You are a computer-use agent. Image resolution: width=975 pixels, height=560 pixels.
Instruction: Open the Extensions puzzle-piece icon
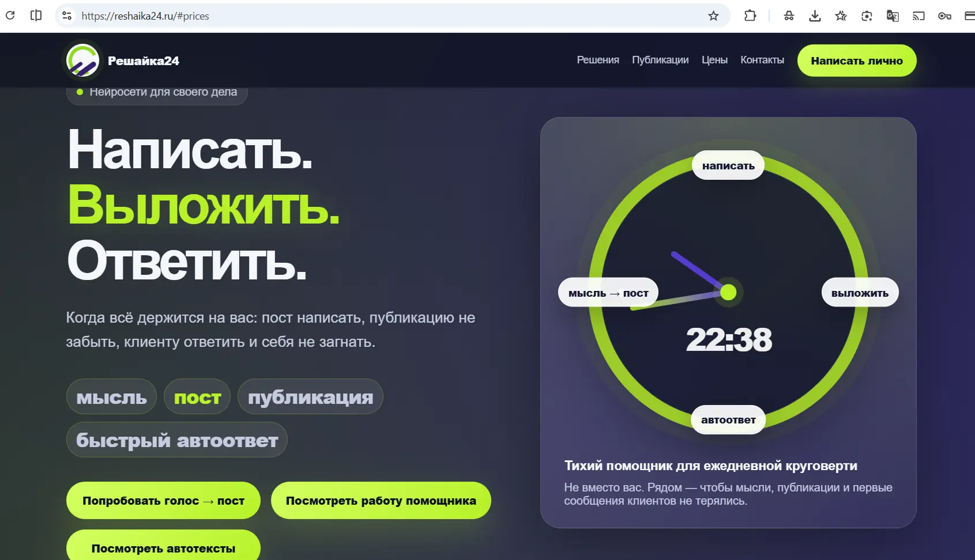pyautogui.click(x=750, y=16)
